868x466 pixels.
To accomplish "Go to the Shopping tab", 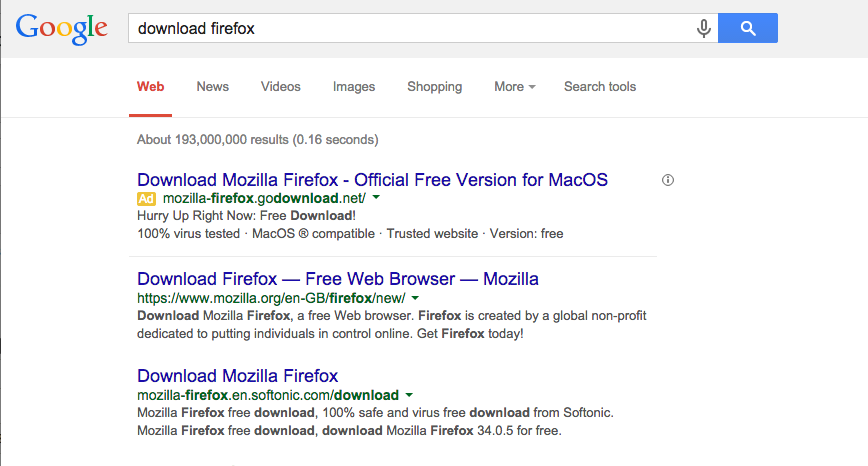I will coord(435,87).
